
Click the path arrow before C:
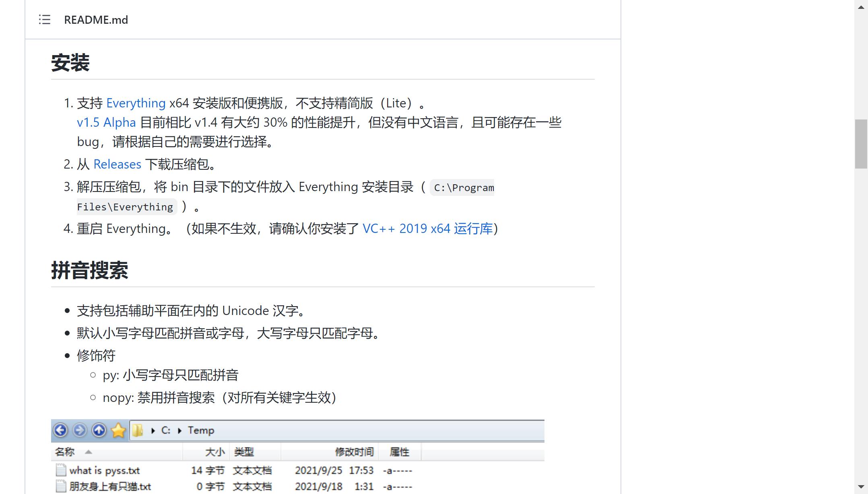[x=153, y=430]
